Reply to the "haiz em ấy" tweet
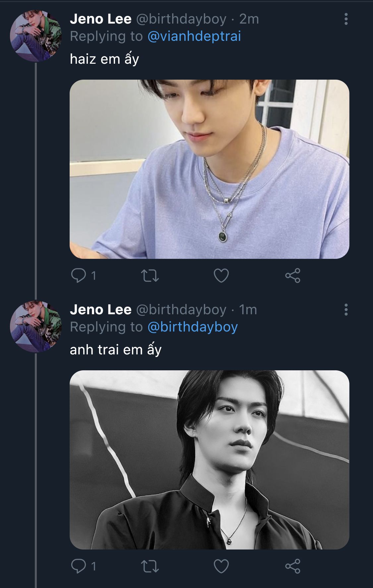Viewport: 373px width, 588px height. click(x=79, y=275)
